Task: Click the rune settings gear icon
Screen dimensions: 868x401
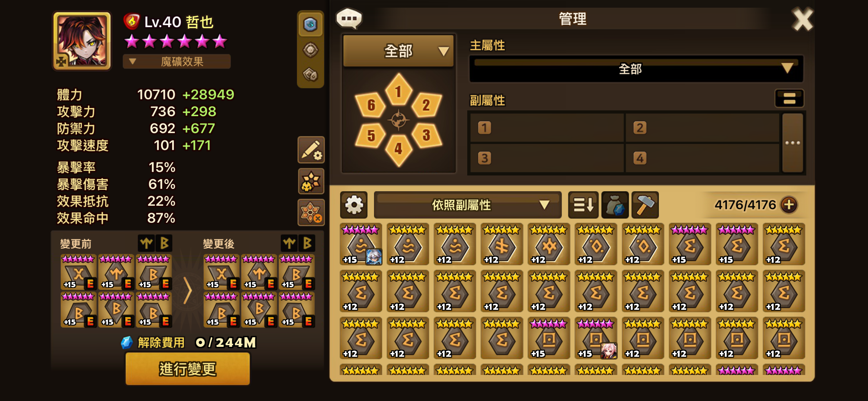Action: click(354, 205)
